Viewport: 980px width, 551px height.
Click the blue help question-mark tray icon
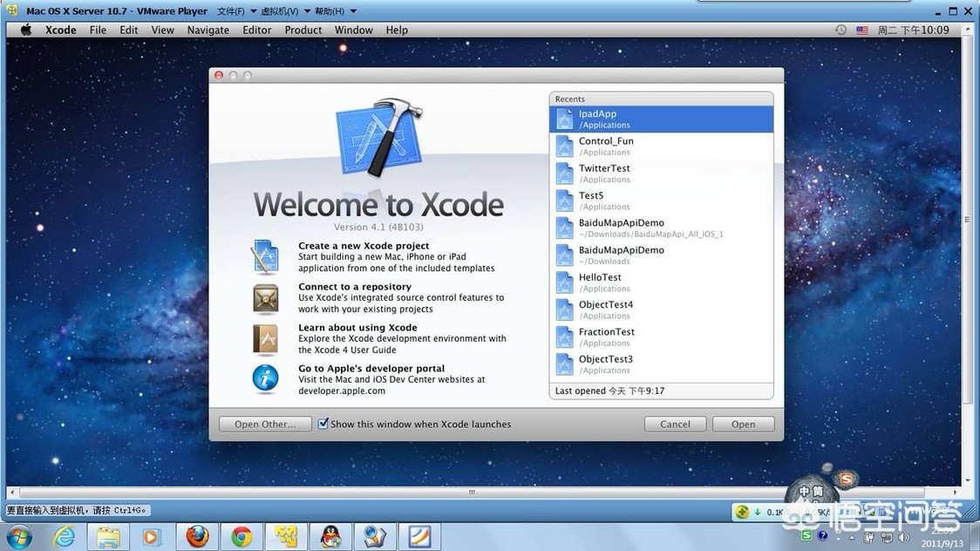point(823,535)
